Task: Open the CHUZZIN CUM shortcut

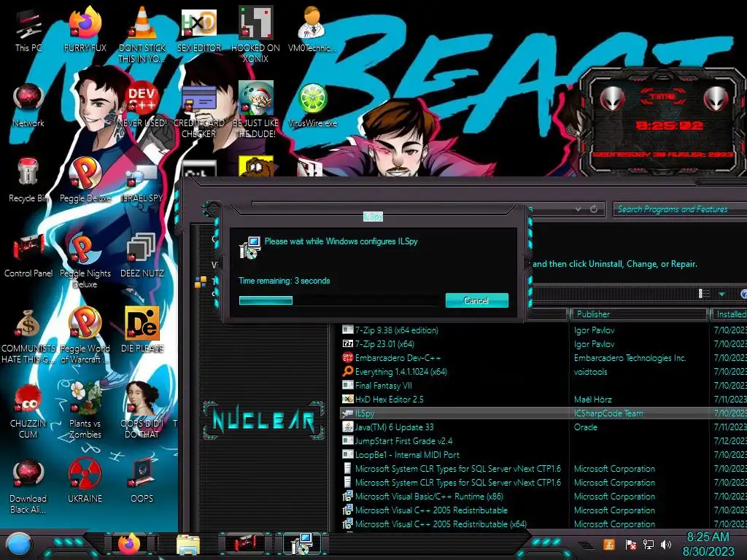Action: pyautogui.click(x=28, y=411)
